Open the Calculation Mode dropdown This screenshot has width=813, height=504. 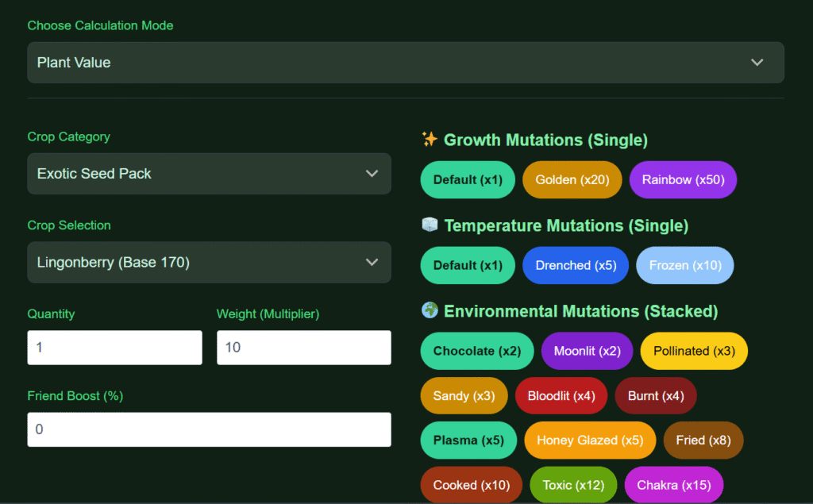[x=406, y=62]
